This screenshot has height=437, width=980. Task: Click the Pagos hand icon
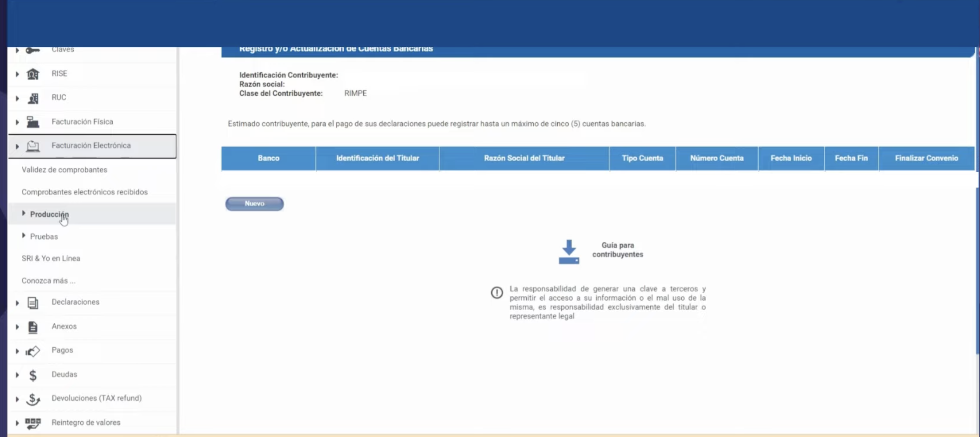[33, 351]
